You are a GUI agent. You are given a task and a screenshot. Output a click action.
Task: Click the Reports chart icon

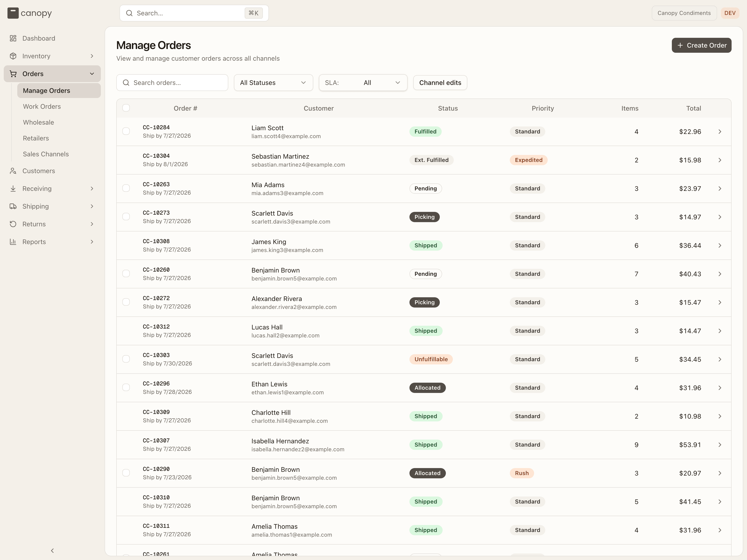13,242
